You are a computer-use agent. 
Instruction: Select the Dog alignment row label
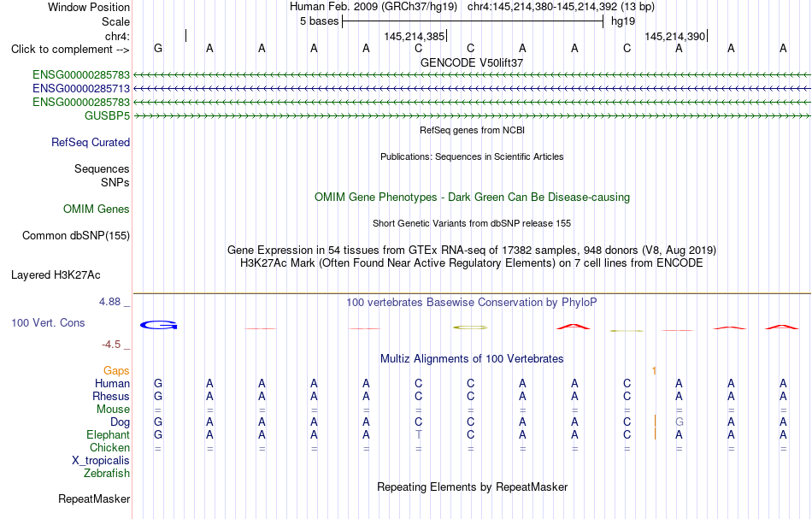(121, 422)
